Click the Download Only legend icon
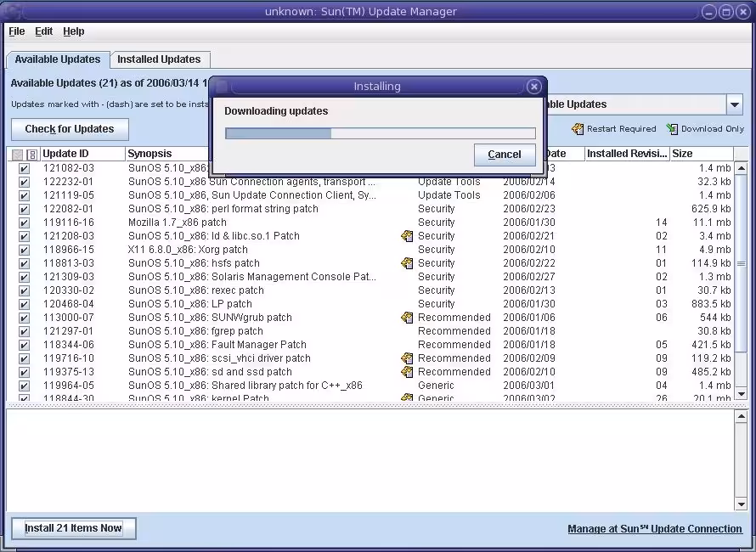Screen dimensions: 756x552 click(x=672, y=129)
